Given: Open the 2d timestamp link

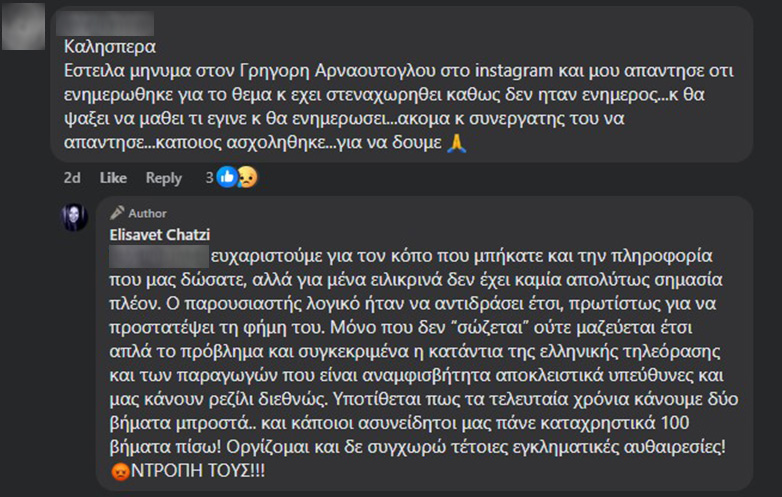Looking at the screenshot, I should [x=72, y=178].
